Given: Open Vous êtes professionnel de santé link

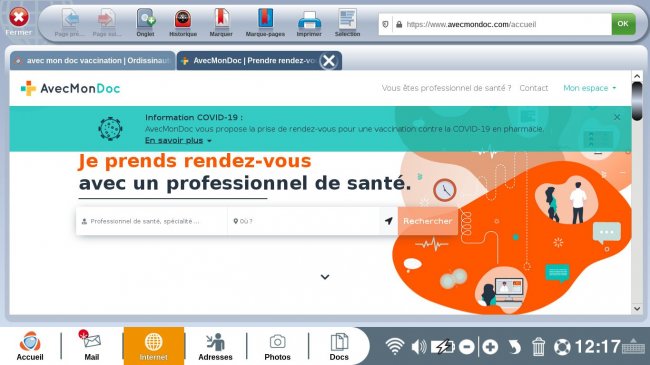Looking at the screenshot, I should click(446, 88).
